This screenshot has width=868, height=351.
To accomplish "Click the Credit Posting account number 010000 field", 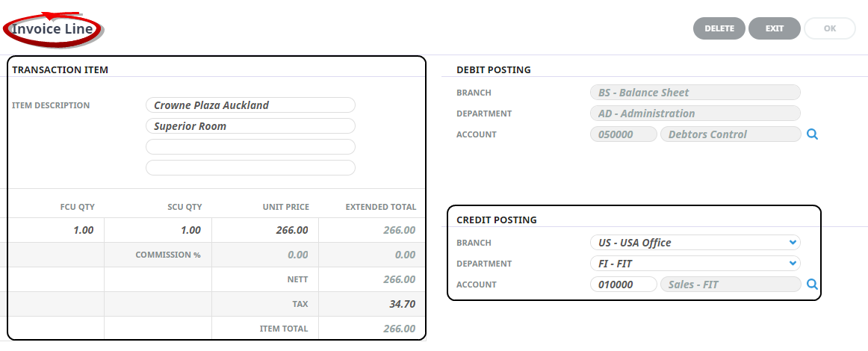I will click(623, 285).
